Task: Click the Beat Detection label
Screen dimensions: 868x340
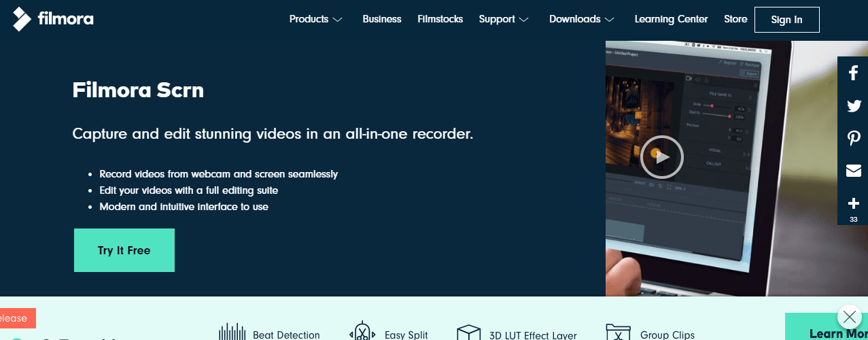Action: (286, 335)
